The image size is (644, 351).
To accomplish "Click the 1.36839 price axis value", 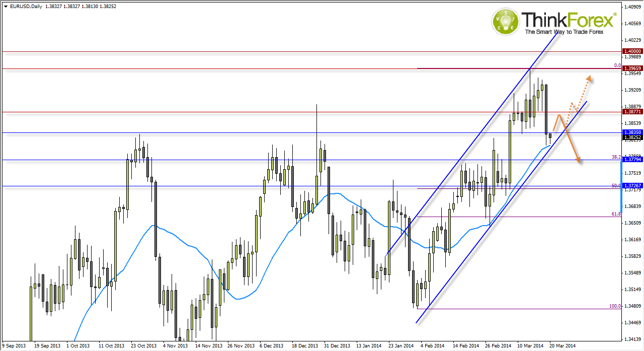I will (x=633, y=206).
